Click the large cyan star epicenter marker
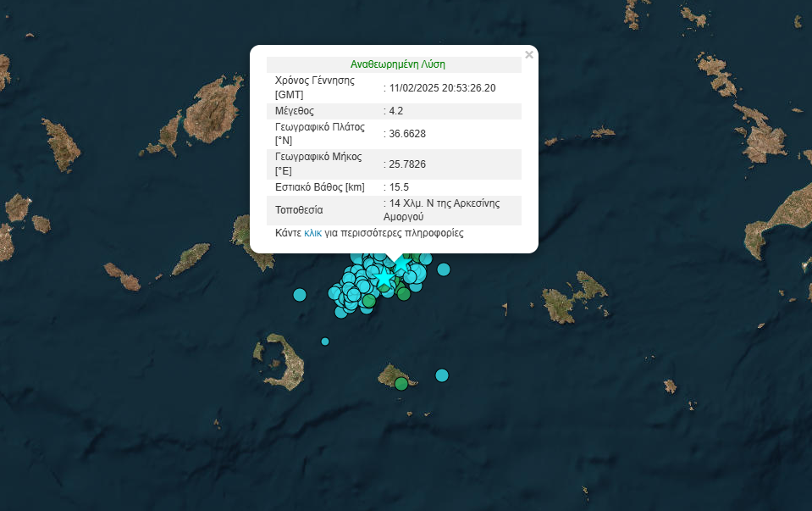This screenshot has height=511, width=812. pos(385,277)
